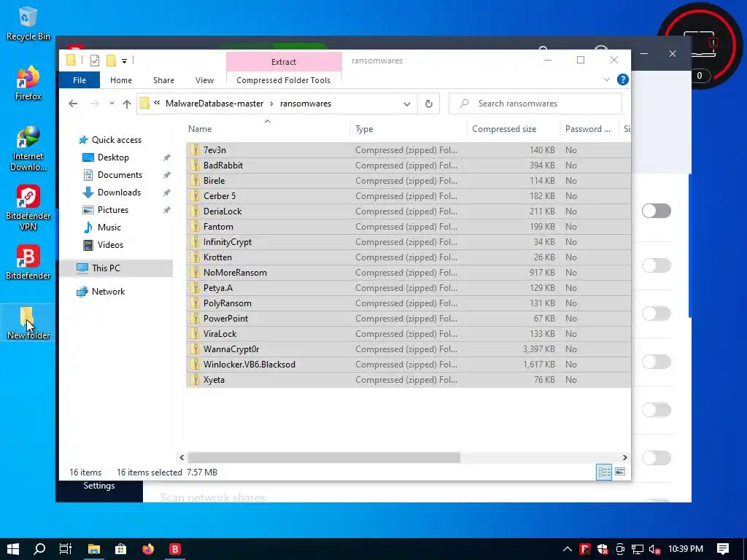The width and height of the screenshot is (747, 560).
Task: Open Customize Quick Access Toolbar dropdown
Action: point(124,61)
